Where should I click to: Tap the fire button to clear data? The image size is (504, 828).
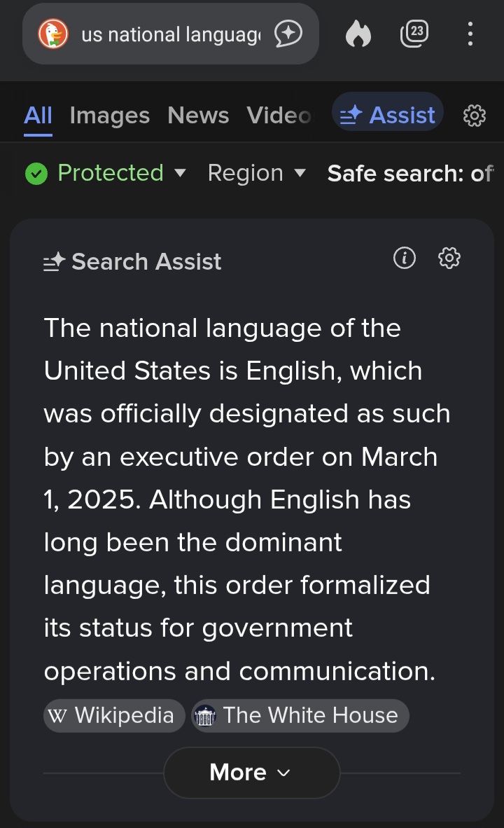tap(358, 34)
